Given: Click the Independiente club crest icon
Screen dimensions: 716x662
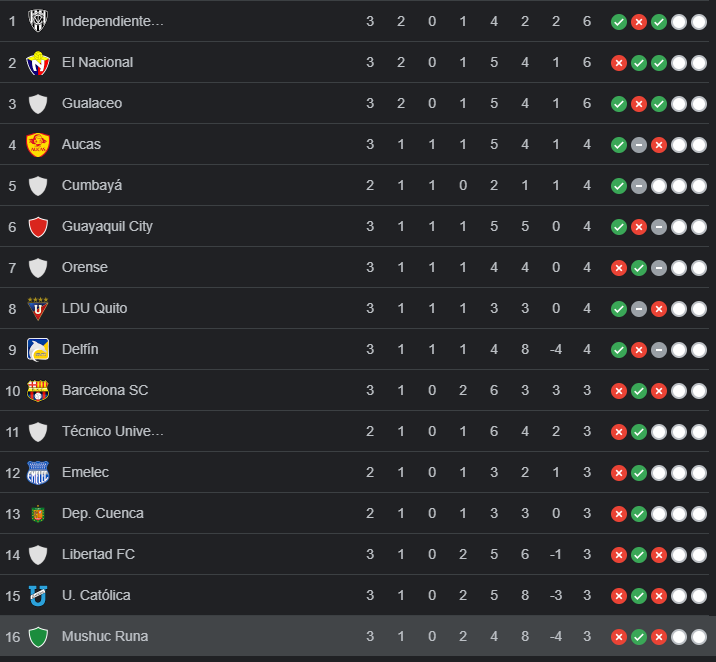Looking at the screenshot, I should click(x=38, y=21).
